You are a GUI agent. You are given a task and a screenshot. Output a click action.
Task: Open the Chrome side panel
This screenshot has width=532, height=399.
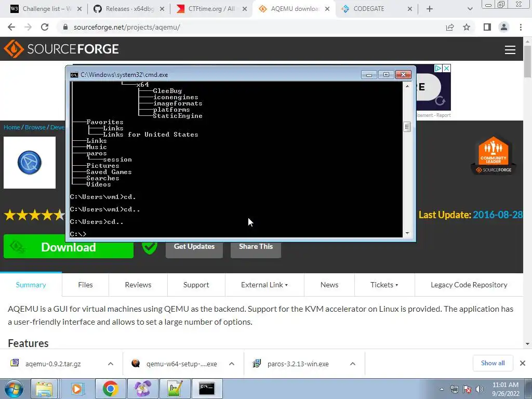click(487, 27)
